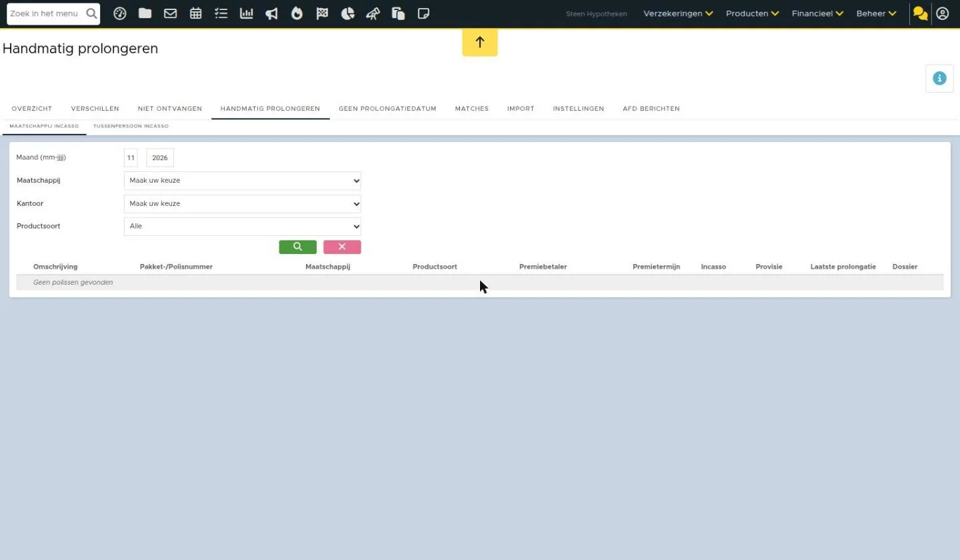
Task: Open the sticky note icon
Action: pyautogui.click(x=423, y=13)
